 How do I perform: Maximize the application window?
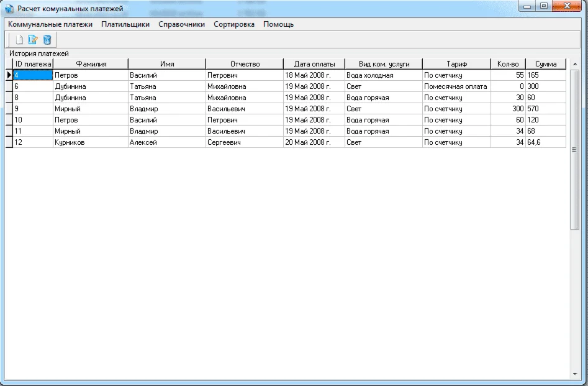[543, 7]
